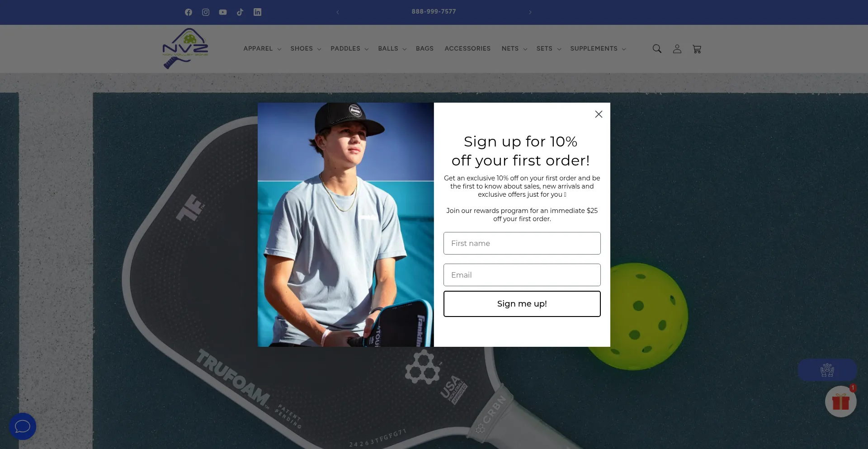Open the red gift rewards widget

841,402
